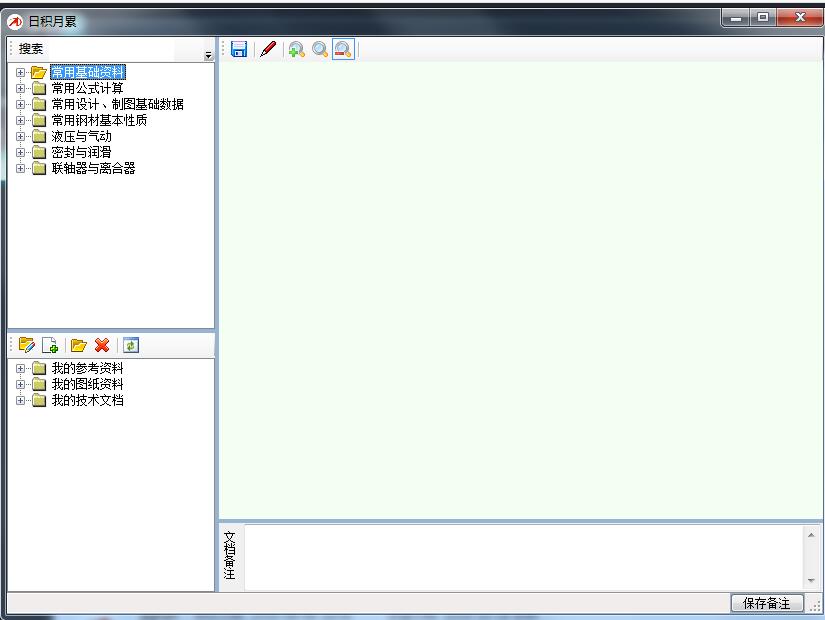
Task: Click folder icon beside 我的图纸资料
Action: [39, 384]
